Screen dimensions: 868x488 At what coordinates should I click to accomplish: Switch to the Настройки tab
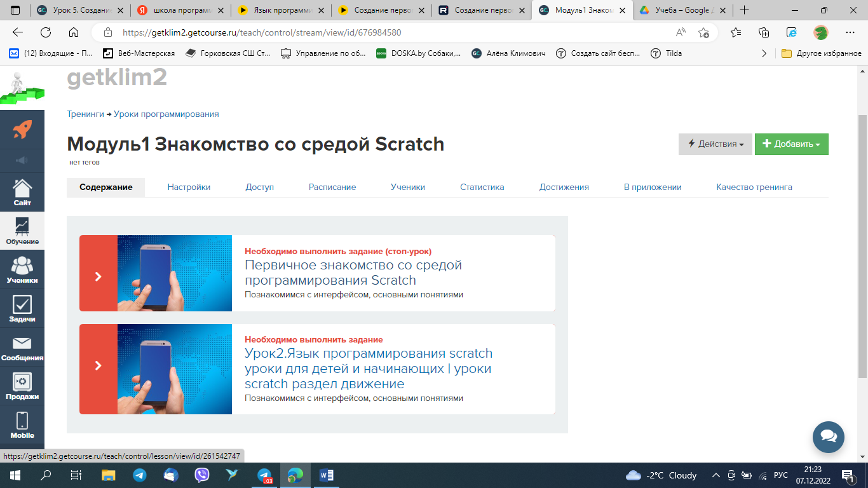pos(189,187)
